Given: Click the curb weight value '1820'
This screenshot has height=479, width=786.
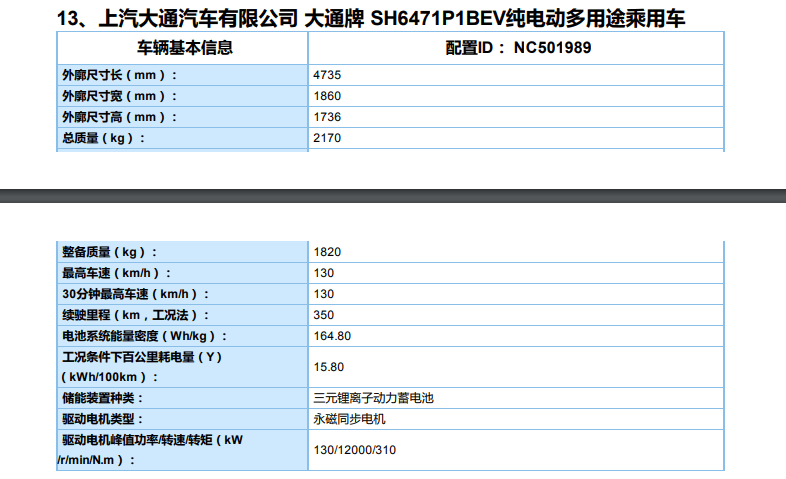Looking at the screenshot, I should click(327, 252).
